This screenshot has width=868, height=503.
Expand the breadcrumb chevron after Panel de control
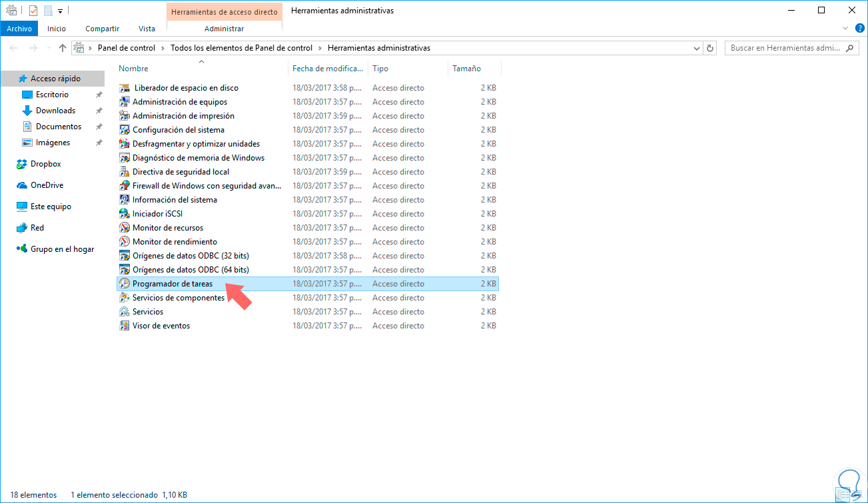point(163,48)
